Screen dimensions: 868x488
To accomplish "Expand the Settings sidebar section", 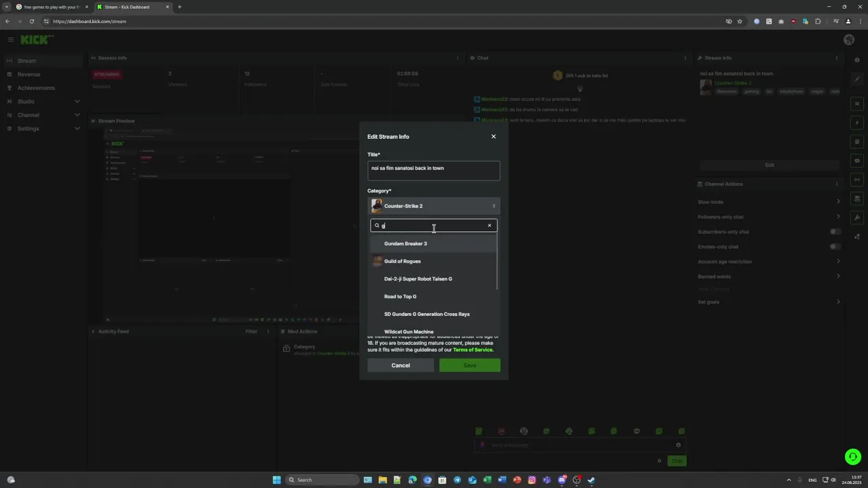I will coord(43,129).
